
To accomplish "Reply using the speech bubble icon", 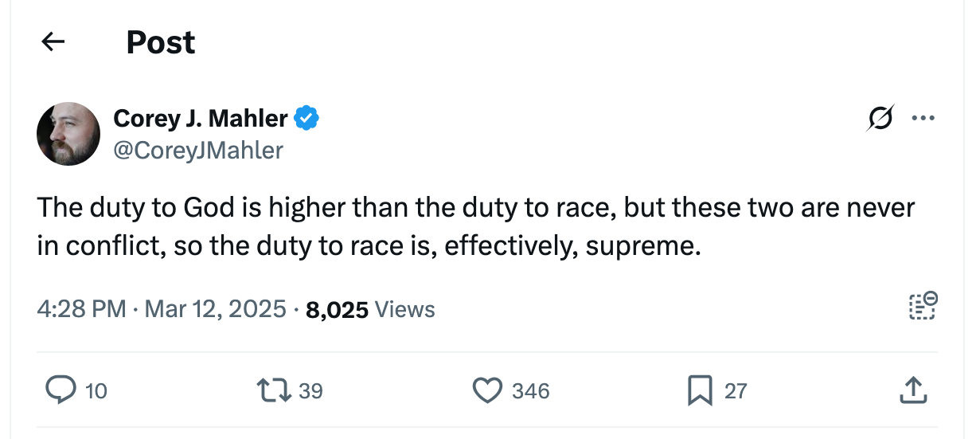I will 60,390.
